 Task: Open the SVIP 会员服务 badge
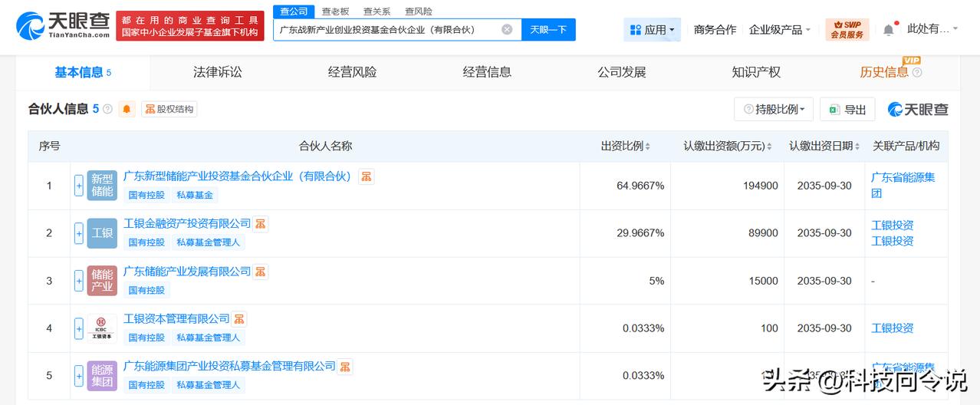coord(847,29)
